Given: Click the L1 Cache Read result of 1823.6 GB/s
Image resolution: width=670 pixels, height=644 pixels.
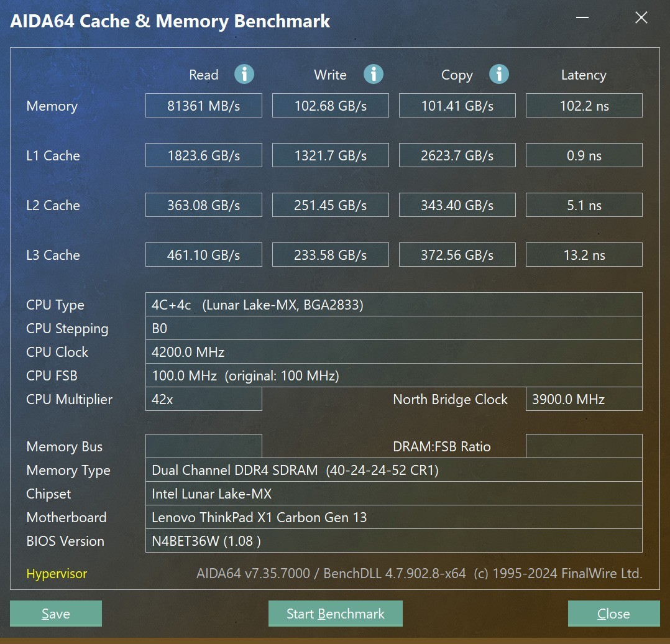Looking at the screenshot, I should [x=203, y=155].
